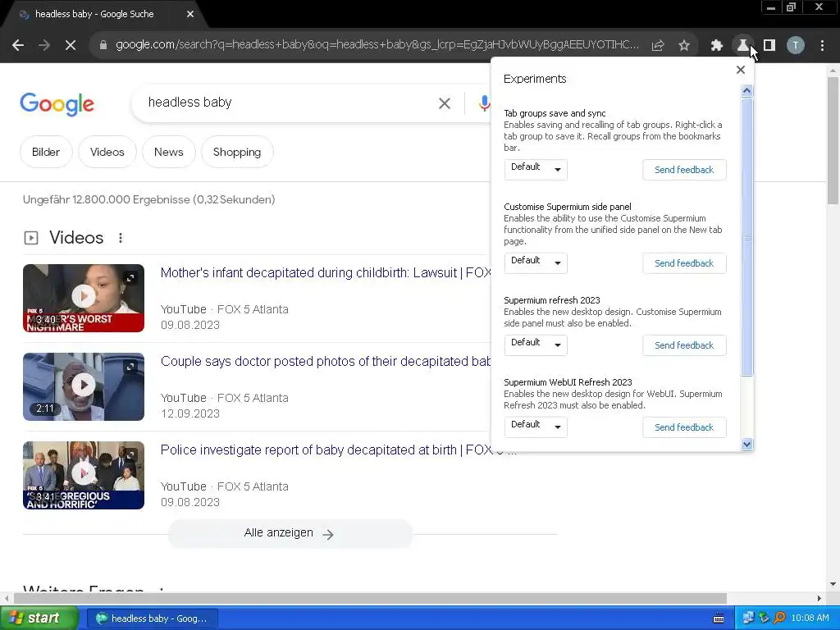
Task: Click the Experiments panel heading
Action: pos(535,79)
